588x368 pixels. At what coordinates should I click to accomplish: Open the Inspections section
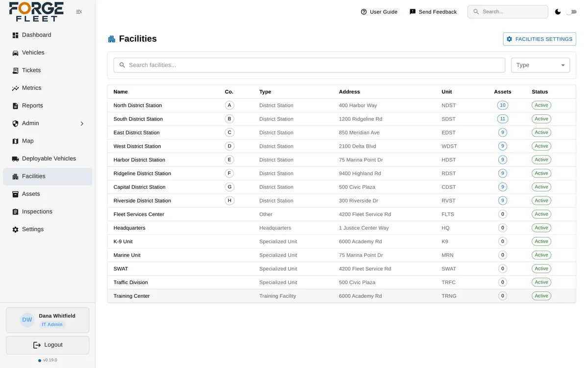tap(48, 211)
